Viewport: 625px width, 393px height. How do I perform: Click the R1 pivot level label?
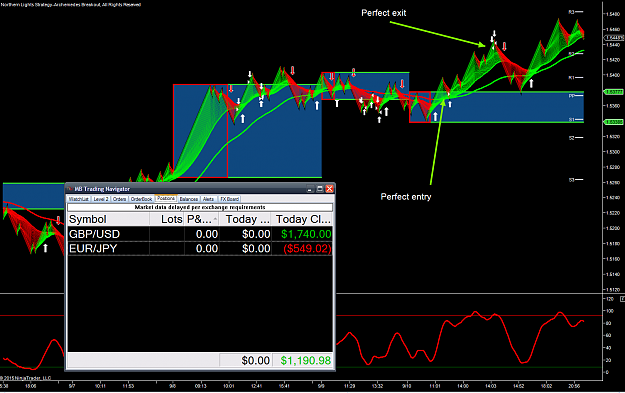571,77
